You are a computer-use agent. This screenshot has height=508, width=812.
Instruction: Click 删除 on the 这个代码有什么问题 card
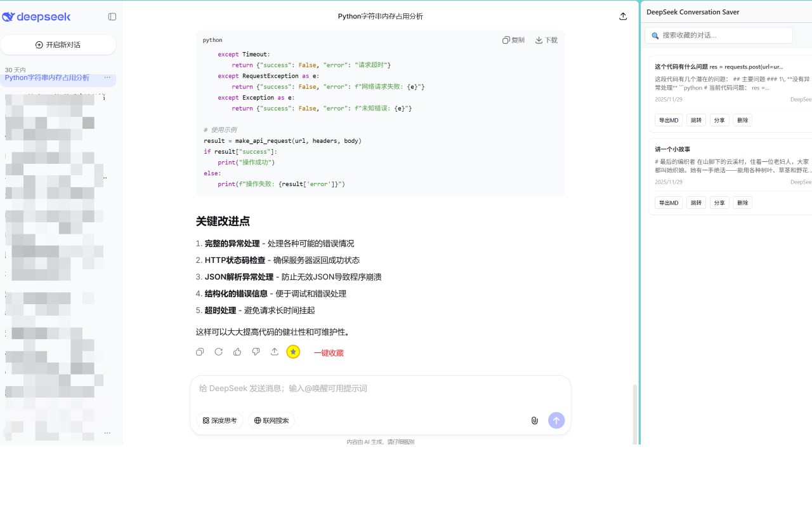(x=743, y=120)
